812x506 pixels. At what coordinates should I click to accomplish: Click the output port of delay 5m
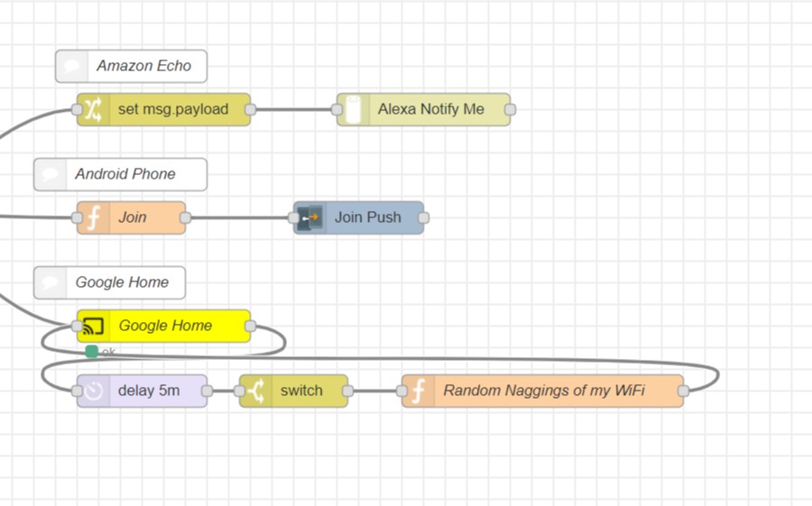[208, 391]
